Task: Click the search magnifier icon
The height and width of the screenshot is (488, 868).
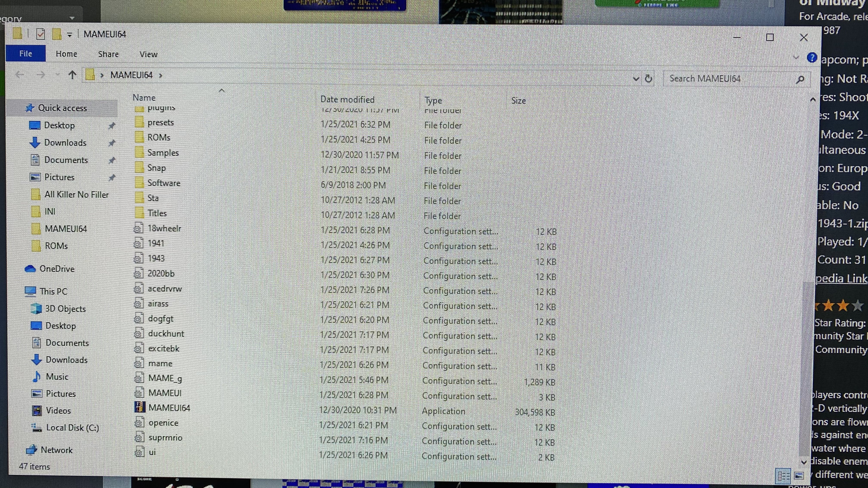Action: point(800,79)
